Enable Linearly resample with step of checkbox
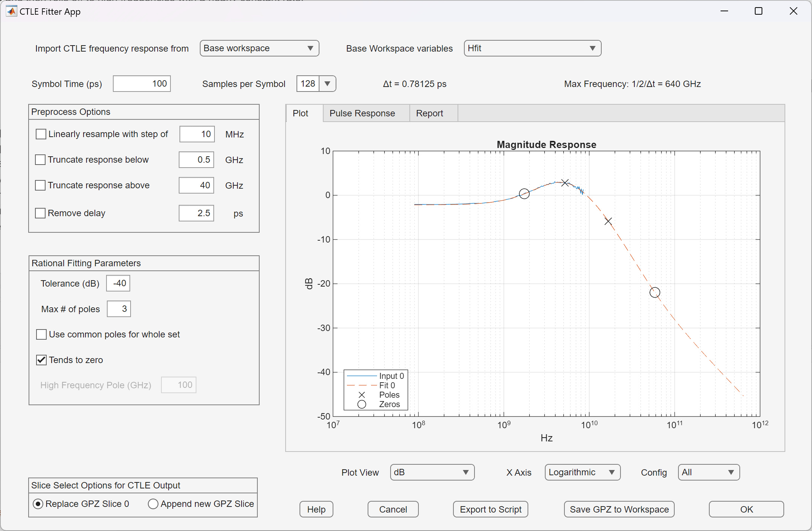This screenshot has height=531, width=812. click(41, 134)
